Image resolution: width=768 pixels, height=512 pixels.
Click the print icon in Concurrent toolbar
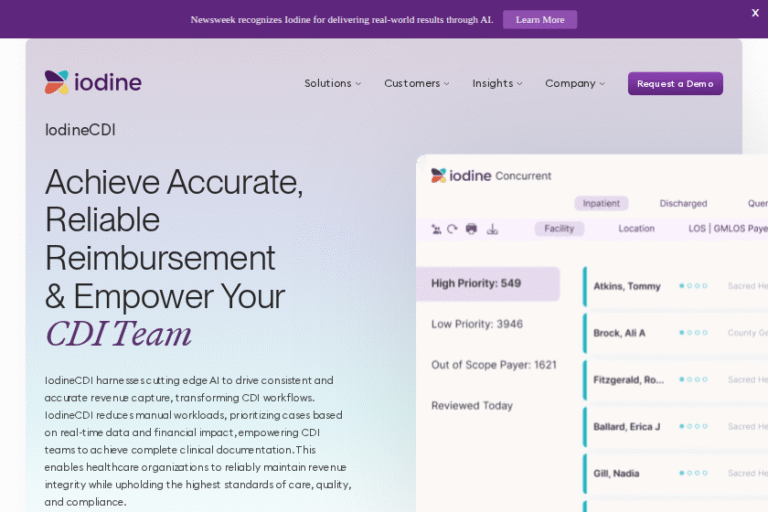click(x=471, y=229)
